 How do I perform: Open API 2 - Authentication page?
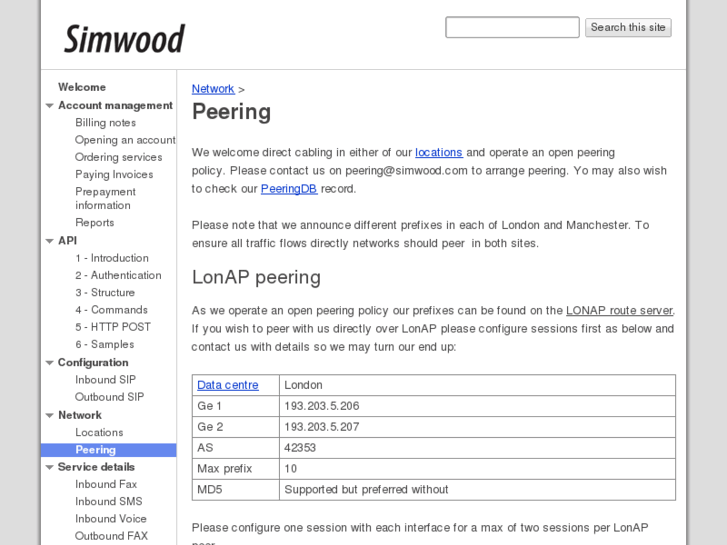[118, 276]
